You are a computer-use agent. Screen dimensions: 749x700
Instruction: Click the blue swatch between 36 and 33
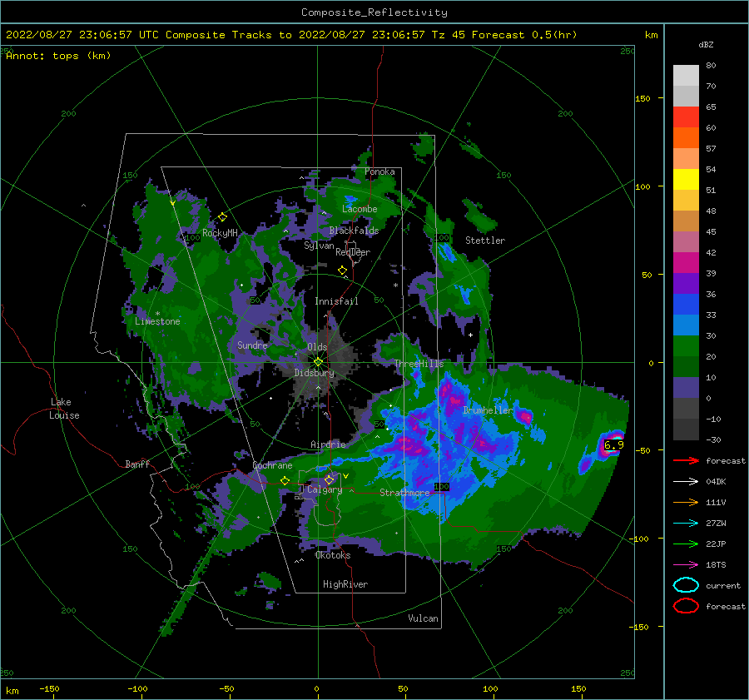tap(686, 304)
